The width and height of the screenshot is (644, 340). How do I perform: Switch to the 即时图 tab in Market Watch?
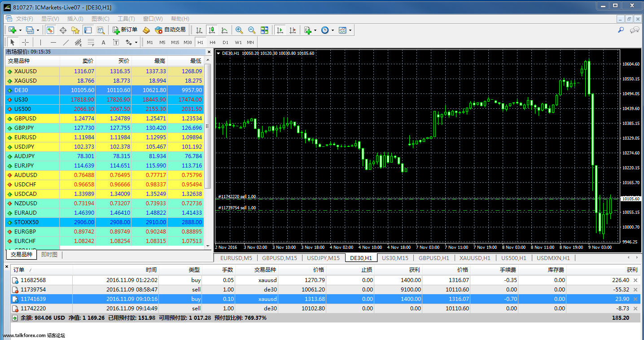click(49, 255)
